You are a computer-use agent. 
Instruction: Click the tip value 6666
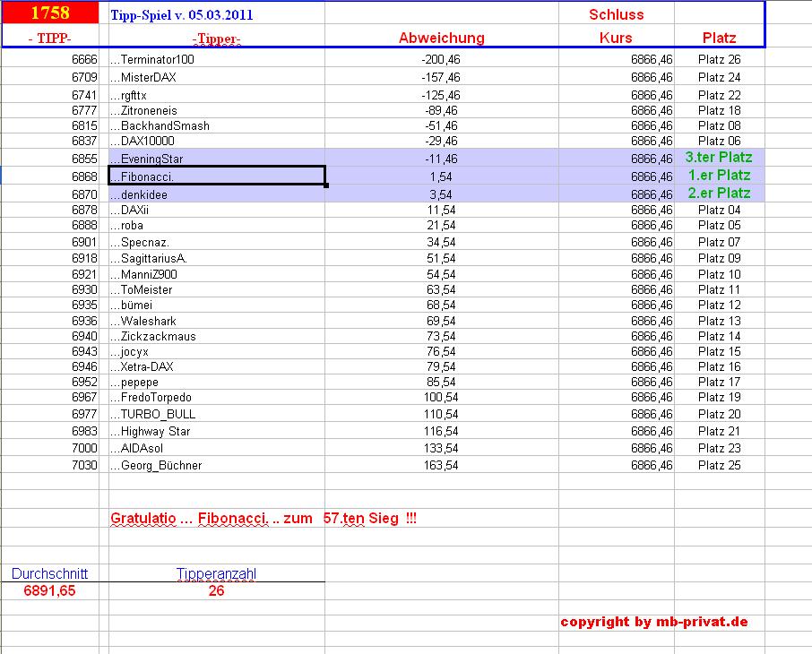[x=84, y=59]
